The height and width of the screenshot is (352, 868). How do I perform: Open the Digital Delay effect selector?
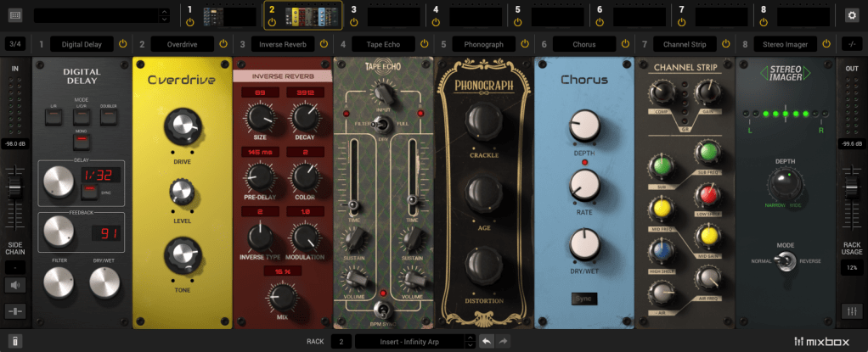click(x=82, y=44)
